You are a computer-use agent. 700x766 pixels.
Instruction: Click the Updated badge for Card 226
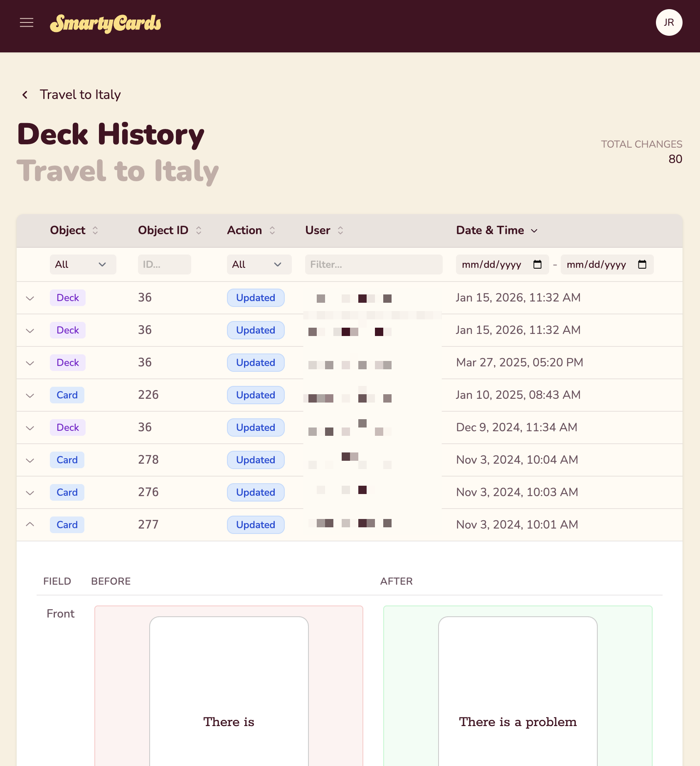(256, 395)
